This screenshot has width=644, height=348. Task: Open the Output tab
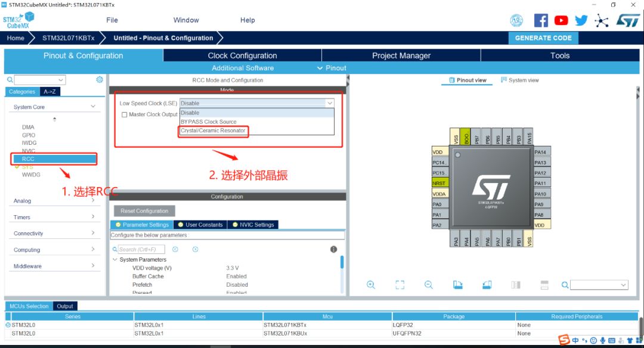coord(65,306)
